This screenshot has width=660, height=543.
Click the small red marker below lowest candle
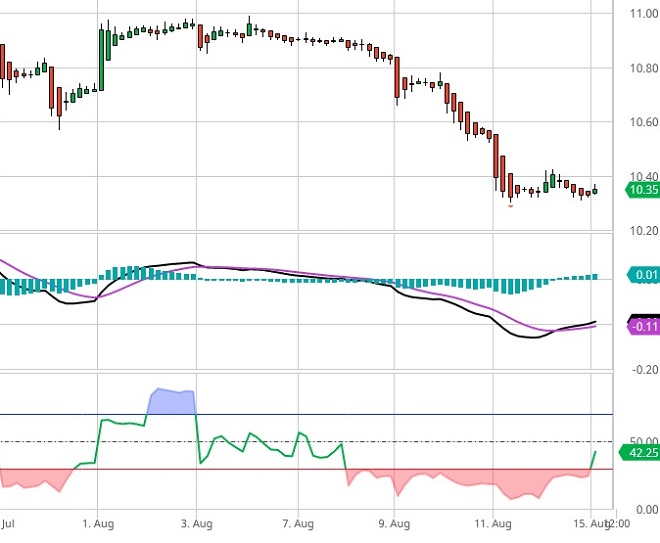click(x=511, y=206)
